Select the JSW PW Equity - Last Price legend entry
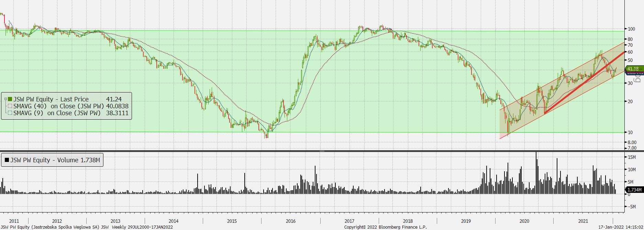The image size is (644, 230). [x=51, y=99]
